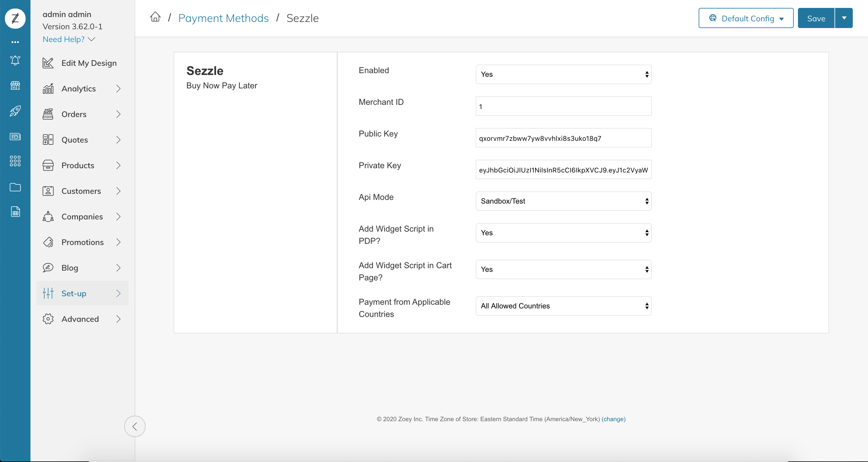Open the storefront icon in blue sidebar
This screenshot has height=462, width=868.
tap(15, 86)
